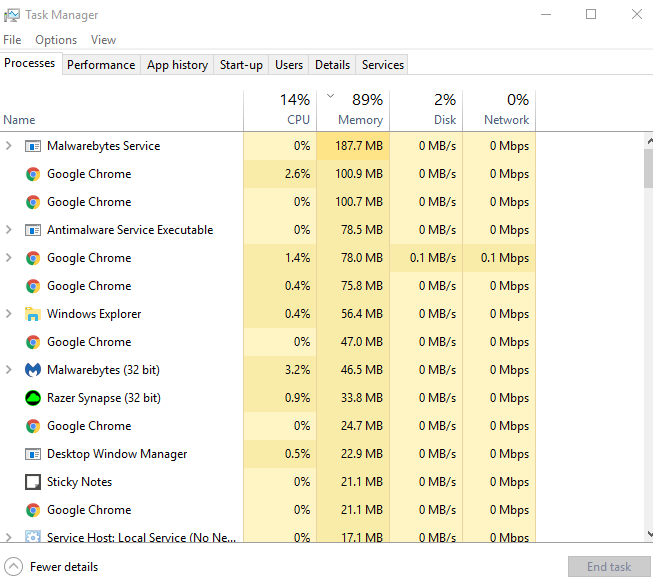Expand the Windows Explorer process group
This screenshot has height=585, width=653.
tap(9, 314)
